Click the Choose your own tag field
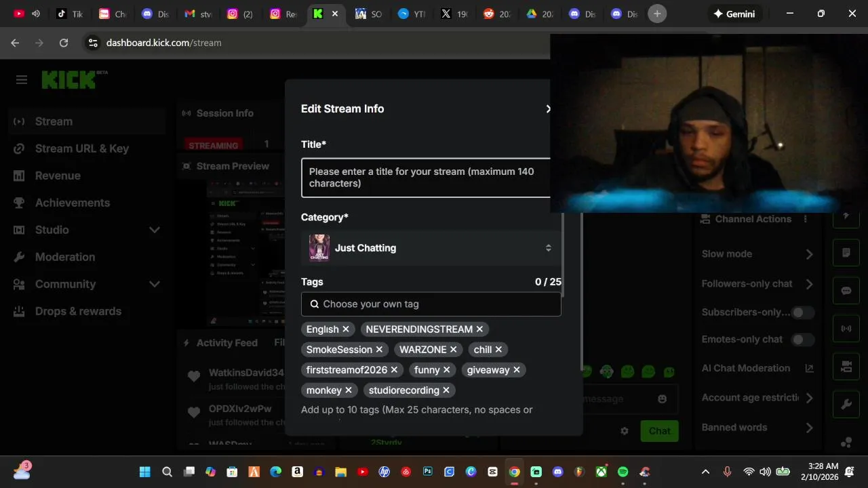 click(x=431, y=304)
